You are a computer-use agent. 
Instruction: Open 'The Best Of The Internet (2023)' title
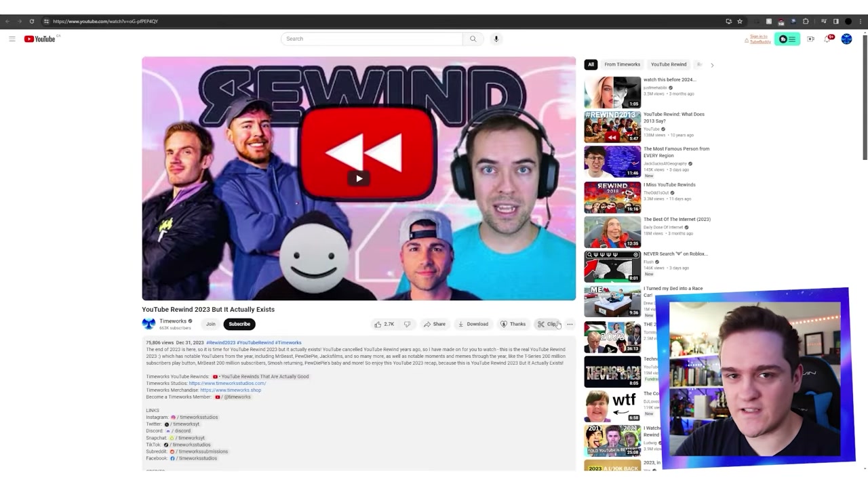tap(677, 220)
